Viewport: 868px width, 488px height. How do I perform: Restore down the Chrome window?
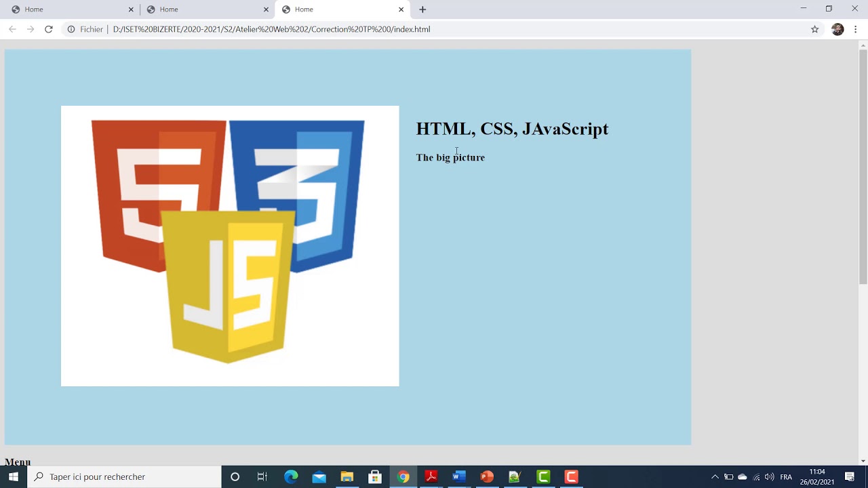coord(829,9)
